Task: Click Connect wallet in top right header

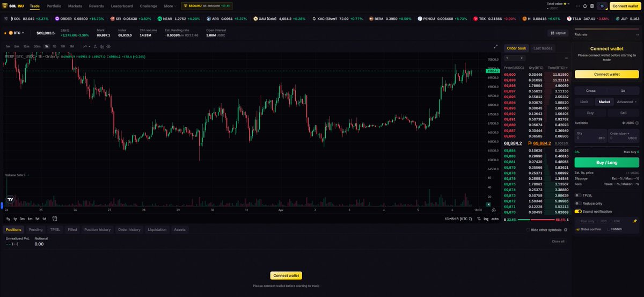Action: (625, 6)
